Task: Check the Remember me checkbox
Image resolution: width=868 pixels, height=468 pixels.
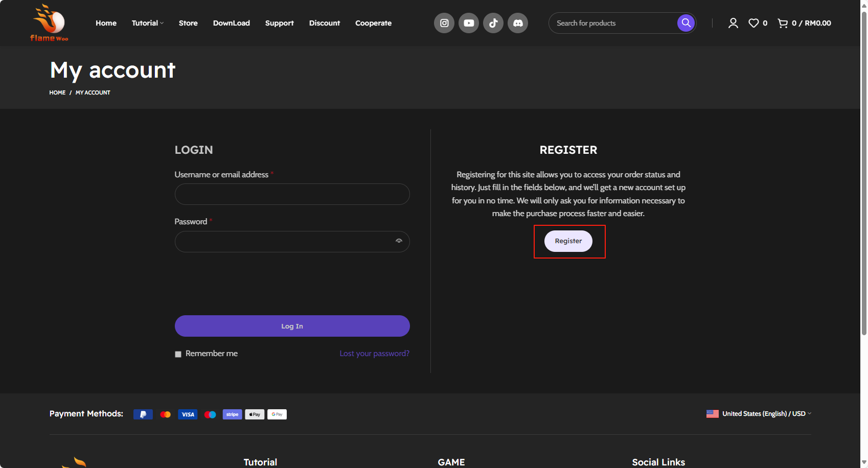Action: (x=178, y=354)
